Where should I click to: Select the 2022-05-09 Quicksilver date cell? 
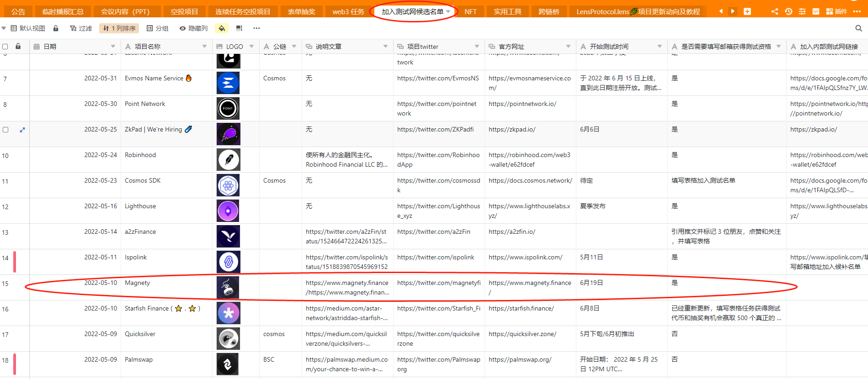[x=75, y=339]
